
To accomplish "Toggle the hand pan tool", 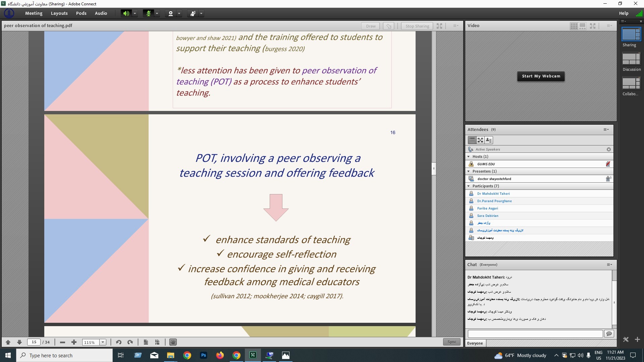I will click(x=173, y=342).
